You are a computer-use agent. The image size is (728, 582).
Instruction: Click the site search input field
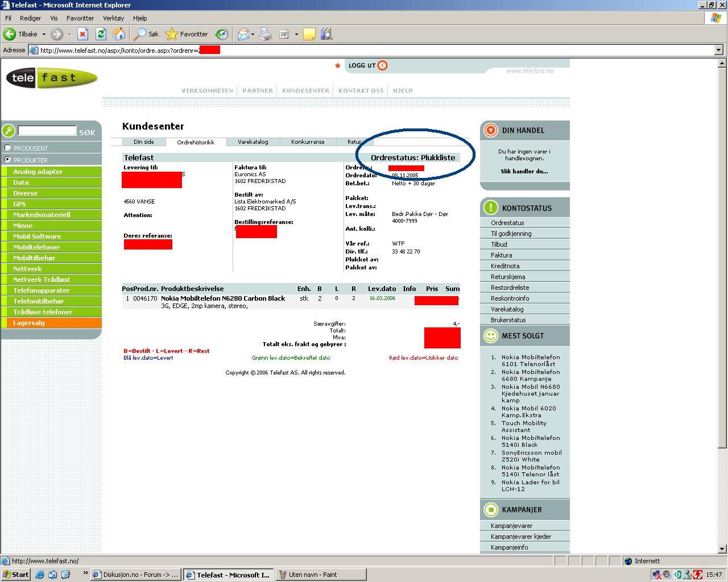pos(47,131)
